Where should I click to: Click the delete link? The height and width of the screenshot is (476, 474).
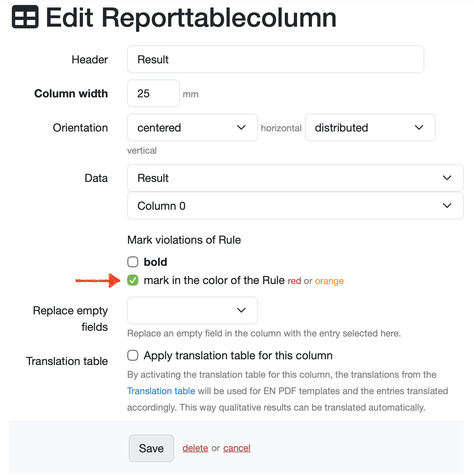click(195, 448)
